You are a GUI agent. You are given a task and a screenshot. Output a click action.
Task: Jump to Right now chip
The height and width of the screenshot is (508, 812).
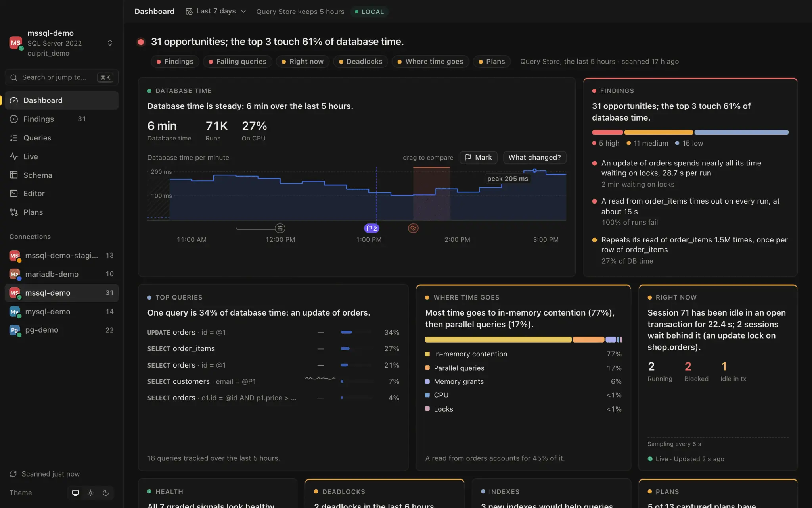303,62
